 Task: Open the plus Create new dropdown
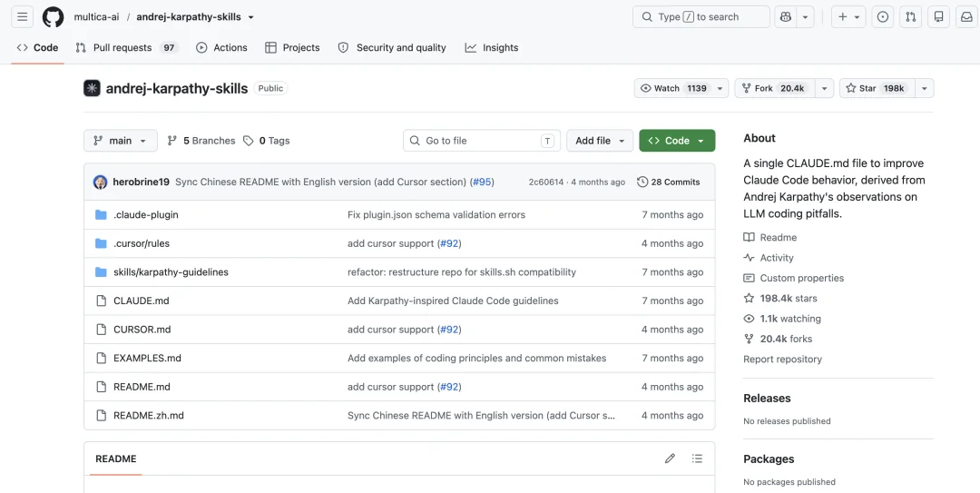coord(848,17)
